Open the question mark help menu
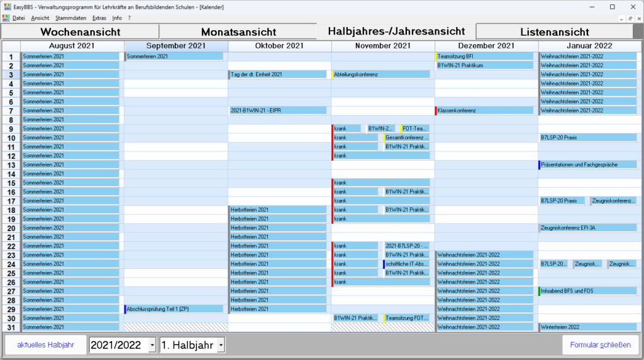This screenshot has height=360, width=644. point(130,18)
